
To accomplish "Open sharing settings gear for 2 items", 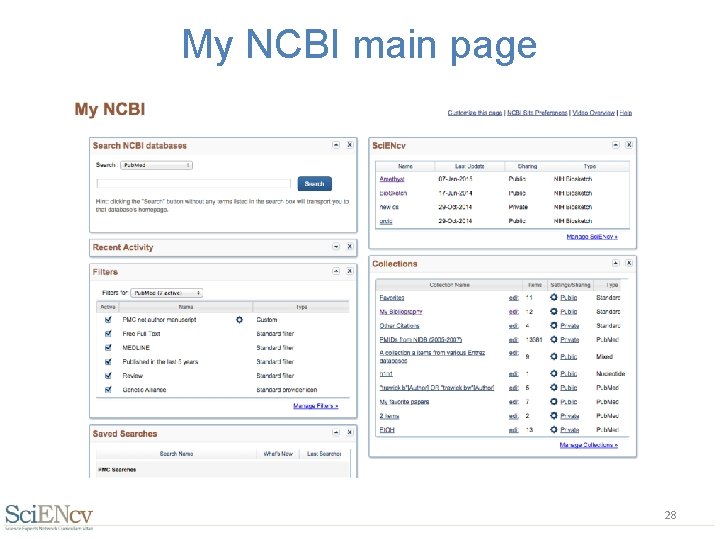I will (554, 416).
